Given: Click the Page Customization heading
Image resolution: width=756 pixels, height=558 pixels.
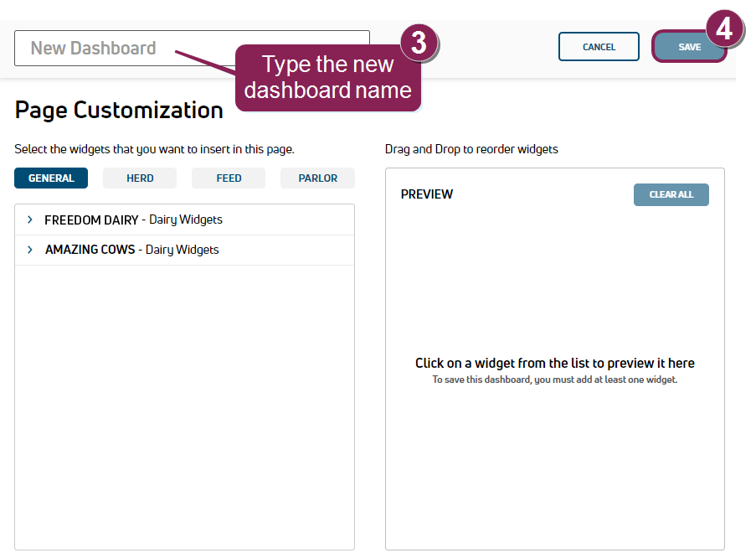Looking at the screenshot, I should click(119, 110).
